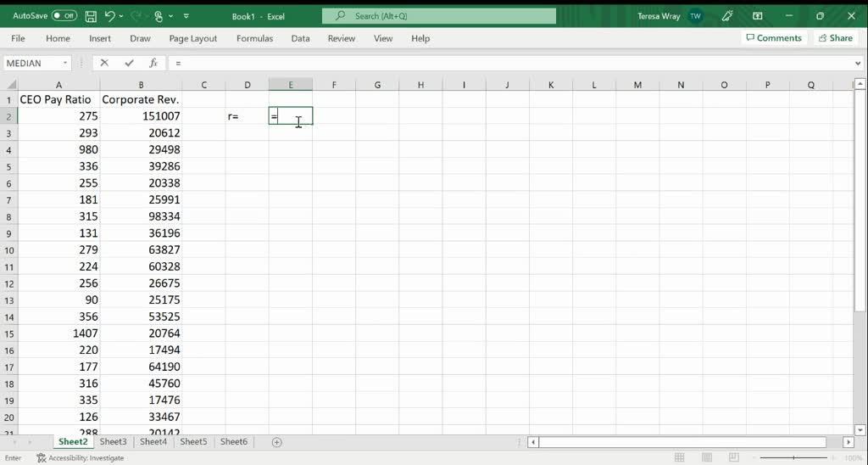Open the Ribbon Display Options icon
The image size is (868, 465).
757,16
